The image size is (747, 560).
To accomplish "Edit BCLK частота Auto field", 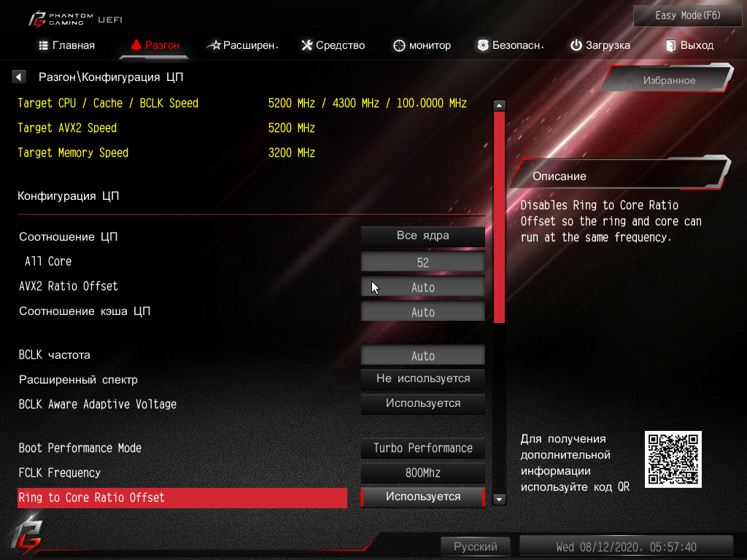I will [x=423, y=355].
